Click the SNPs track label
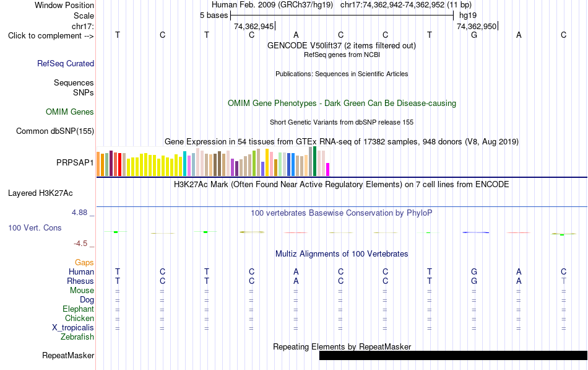This screenshot has height=370, width=588. coord(84,92)
